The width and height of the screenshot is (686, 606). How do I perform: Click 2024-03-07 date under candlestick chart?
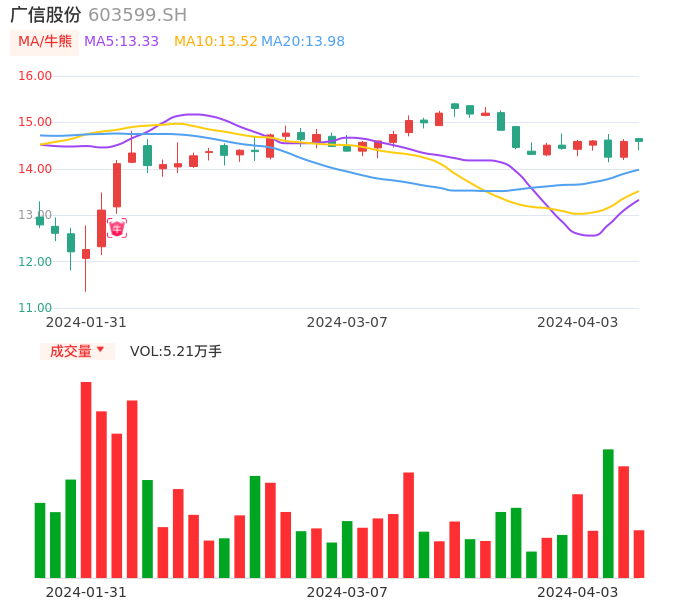(x=347, y=322)
